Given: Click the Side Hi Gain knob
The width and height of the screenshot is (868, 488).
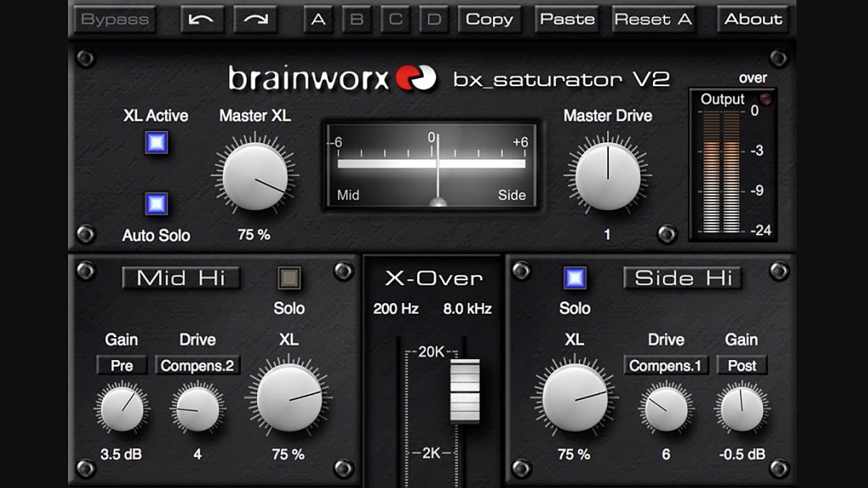Looking at the screenshot, I should pos(742,409).
